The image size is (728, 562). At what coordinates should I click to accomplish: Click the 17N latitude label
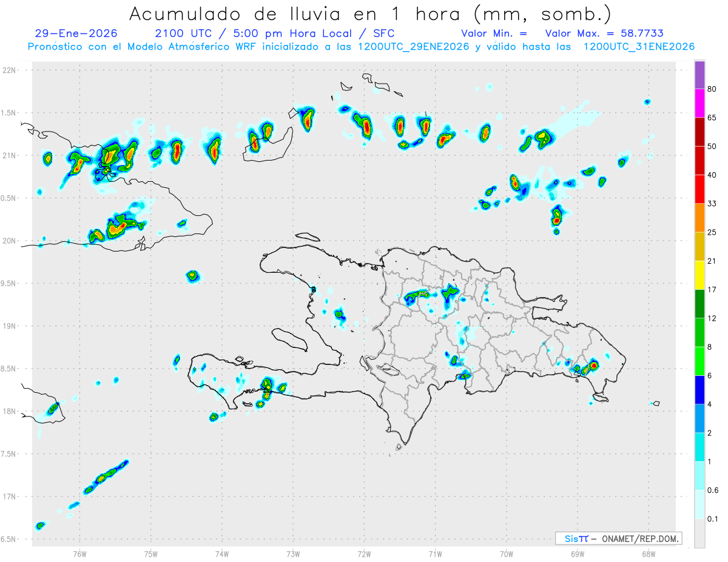click(9, 497)
